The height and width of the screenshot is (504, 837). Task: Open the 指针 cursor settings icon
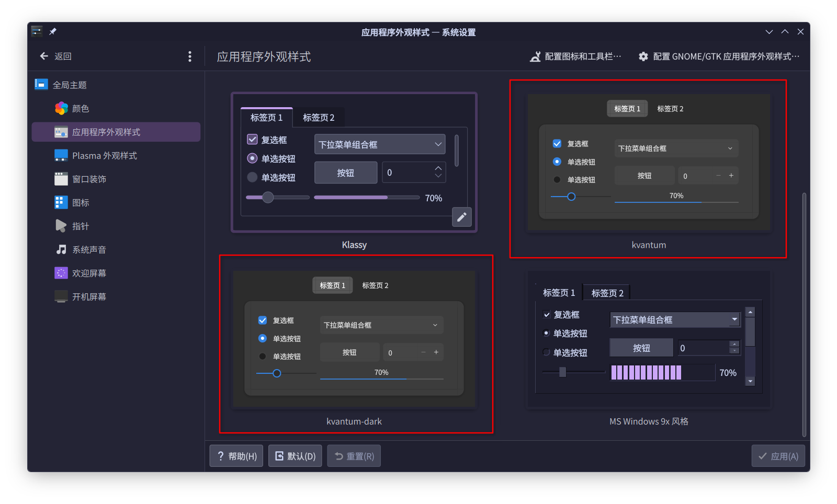pyautogui.click(x=61, y=226)
